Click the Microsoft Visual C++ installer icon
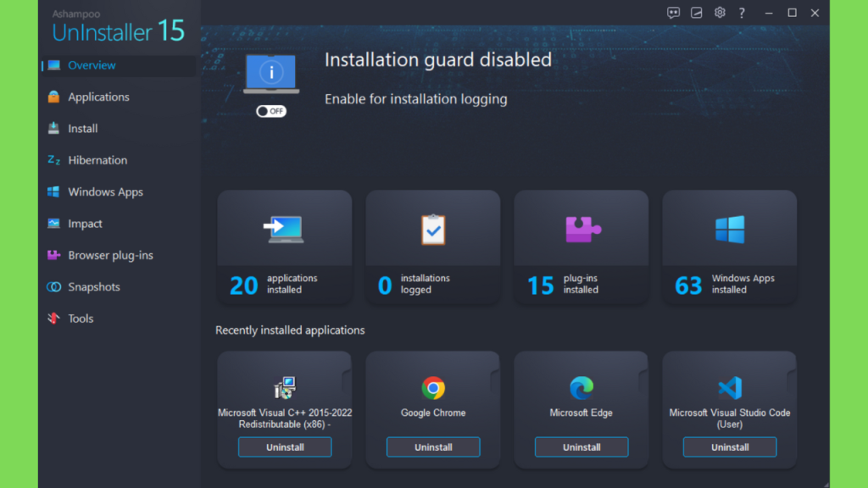This screenshot has height=488, width=868. point(285,388)
